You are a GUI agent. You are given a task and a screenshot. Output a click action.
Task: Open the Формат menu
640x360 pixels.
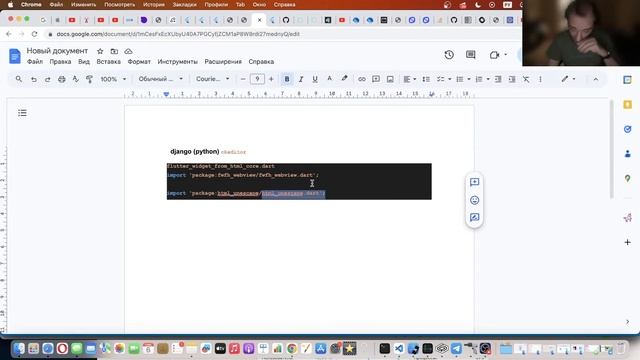139,62
